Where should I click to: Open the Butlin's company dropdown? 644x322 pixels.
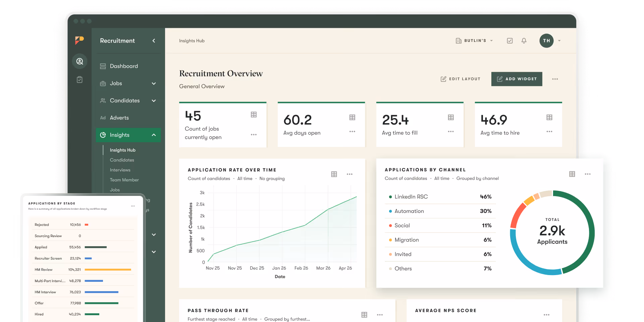pyautogui.click(x=474, y=41)
